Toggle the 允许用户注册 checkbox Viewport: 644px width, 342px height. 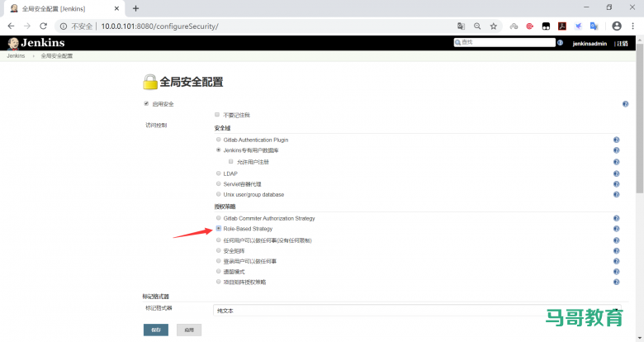pos(231,162)
